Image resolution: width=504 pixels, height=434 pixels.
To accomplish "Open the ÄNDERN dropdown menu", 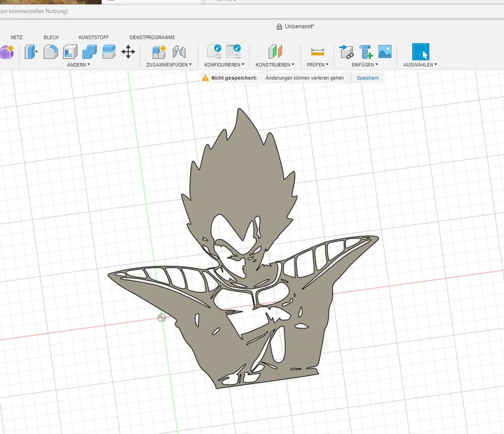I will point(79,65).
